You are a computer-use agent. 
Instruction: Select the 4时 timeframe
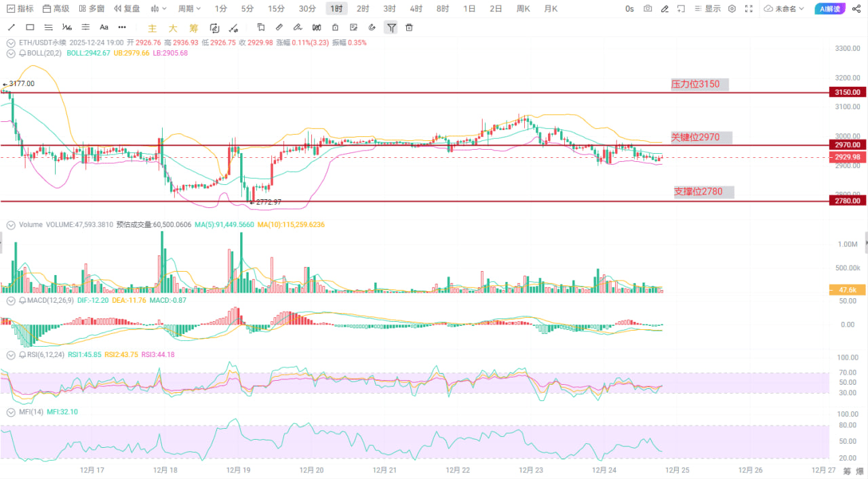tap(416, 9)
